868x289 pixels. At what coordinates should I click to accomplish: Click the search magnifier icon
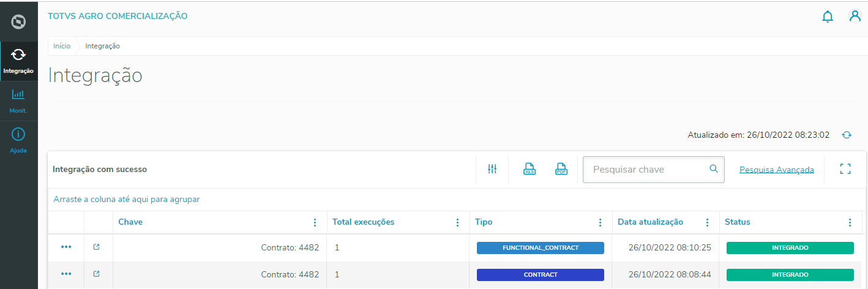[714, 169]
